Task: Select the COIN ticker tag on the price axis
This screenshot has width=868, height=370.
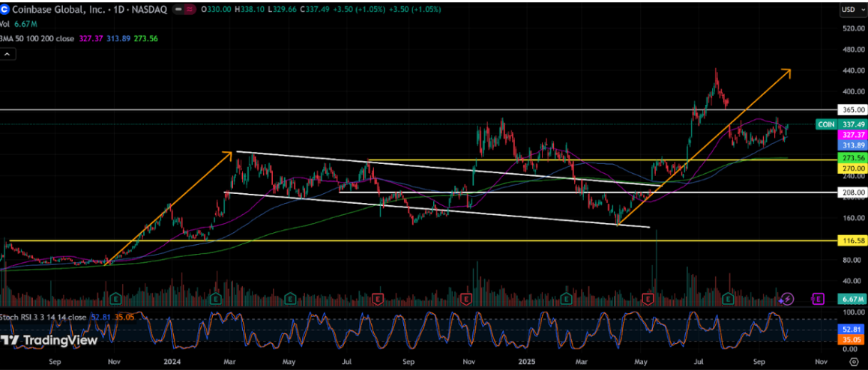Action: tap(826, 124)
